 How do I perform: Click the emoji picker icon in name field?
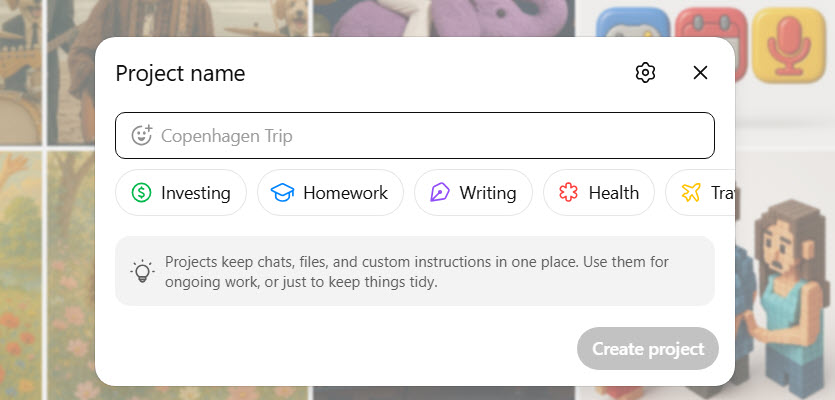(141, 135)
